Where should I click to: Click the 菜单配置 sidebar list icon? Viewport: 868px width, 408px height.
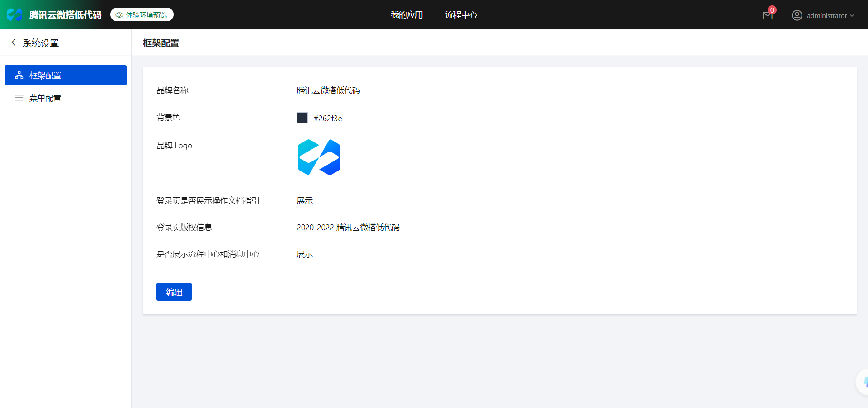coord(19,98)
